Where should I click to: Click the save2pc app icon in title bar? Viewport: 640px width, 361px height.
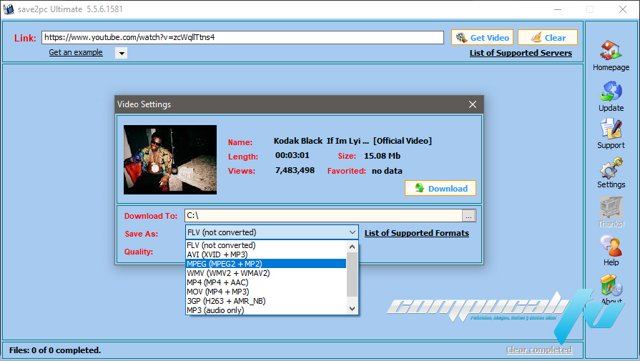click(x=9, y=9)
